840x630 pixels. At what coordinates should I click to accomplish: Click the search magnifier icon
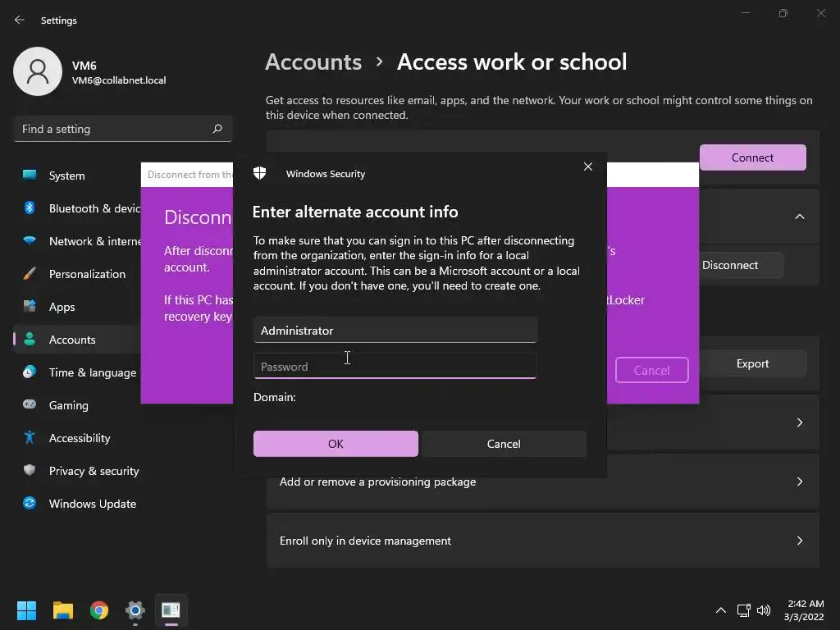click(217, 129)
